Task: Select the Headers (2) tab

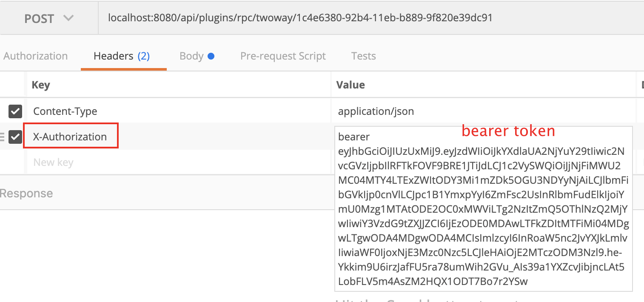Action: coord(122,56)
